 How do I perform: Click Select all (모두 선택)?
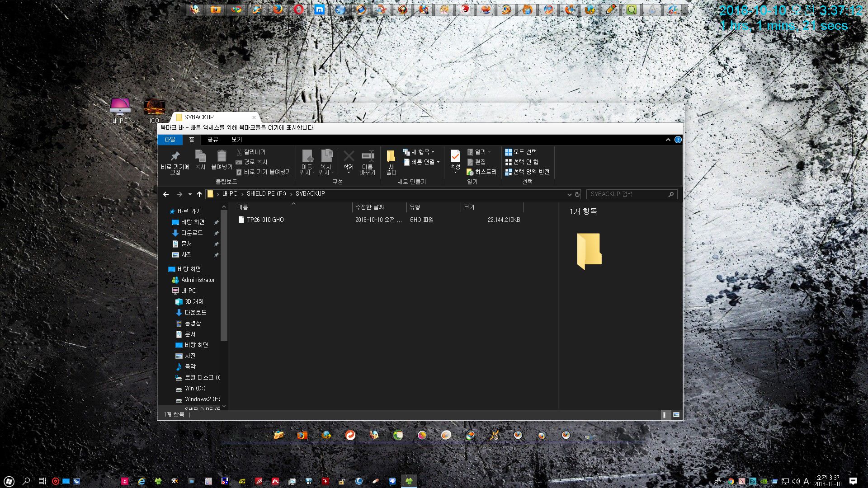click(521, 152)
